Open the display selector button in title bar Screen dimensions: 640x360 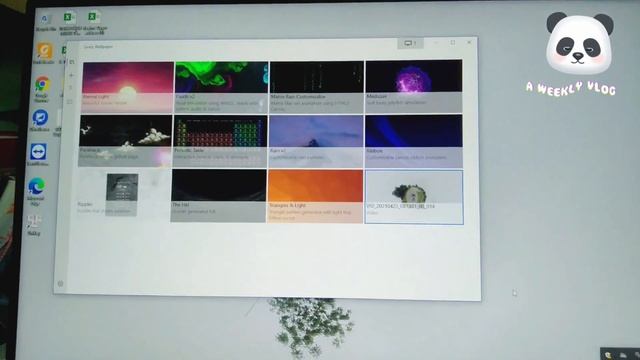point(410,43)
